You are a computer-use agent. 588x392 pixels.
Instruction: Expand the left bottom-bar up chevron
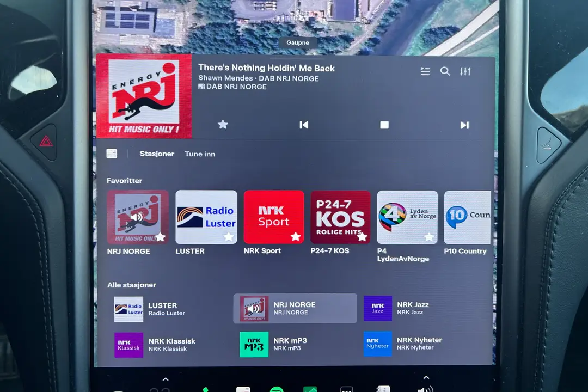point(166,379)
